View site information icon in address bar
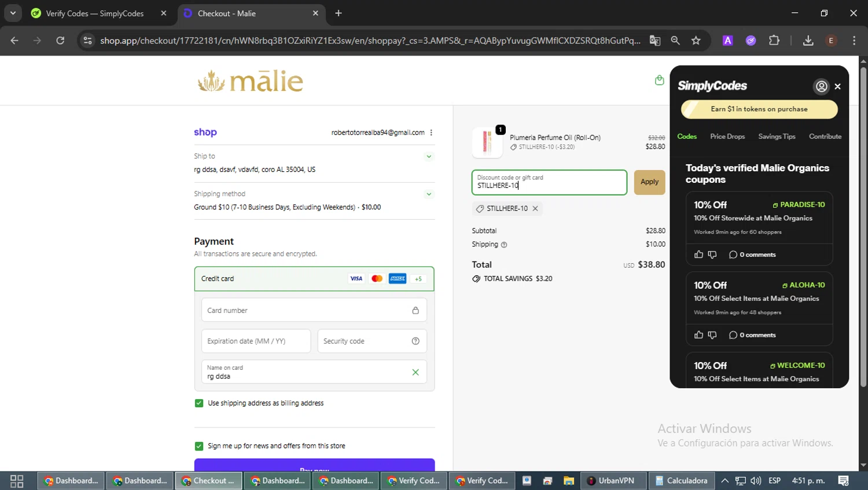This screenshot has height=490, width=868. coord(87,40)
